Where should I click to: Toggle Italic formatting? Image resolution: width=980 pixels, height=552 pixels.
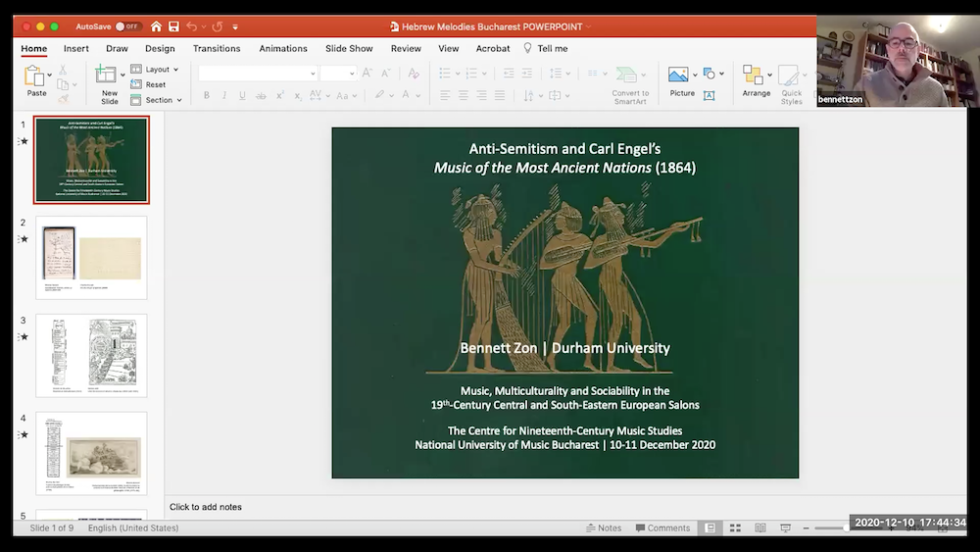[x=224, y=96]
